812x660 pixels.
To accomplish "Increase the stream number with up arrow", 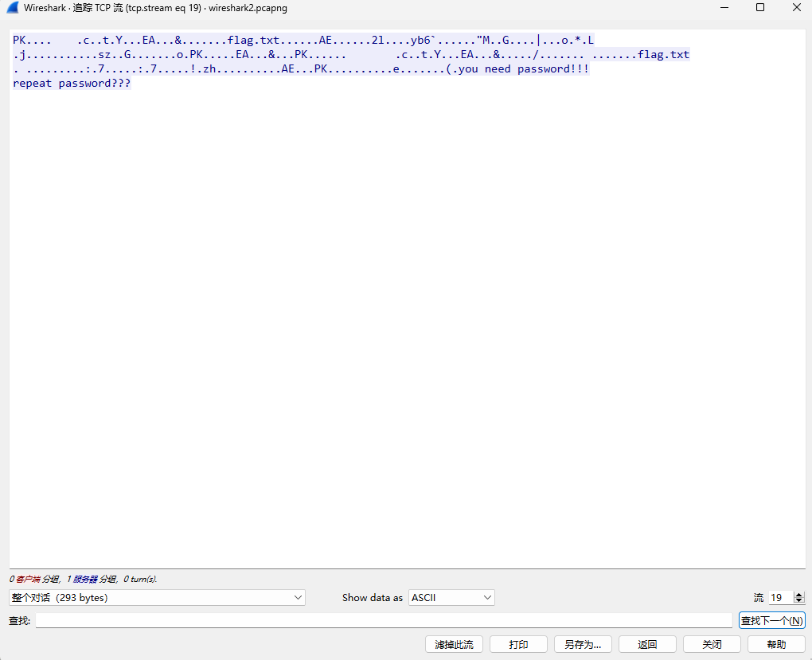I will 799,595.
